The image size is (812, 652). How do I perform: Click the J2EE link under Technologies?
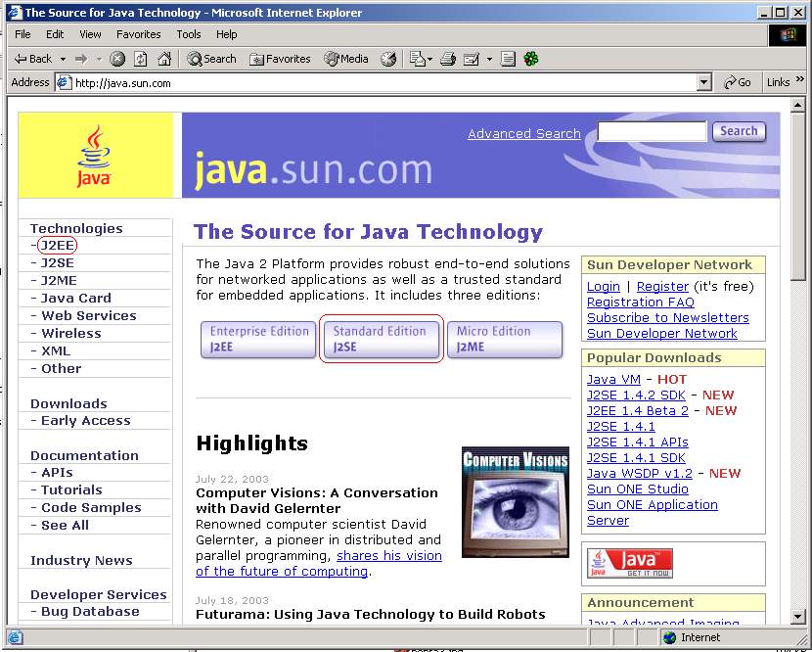tap(57, 245)
